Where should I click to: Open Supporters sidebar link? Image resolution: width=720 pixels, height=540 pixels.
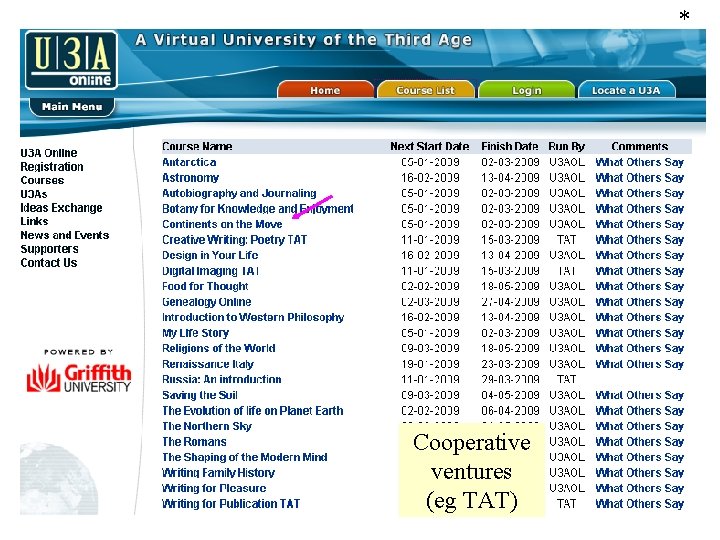(x=49, y=249)
